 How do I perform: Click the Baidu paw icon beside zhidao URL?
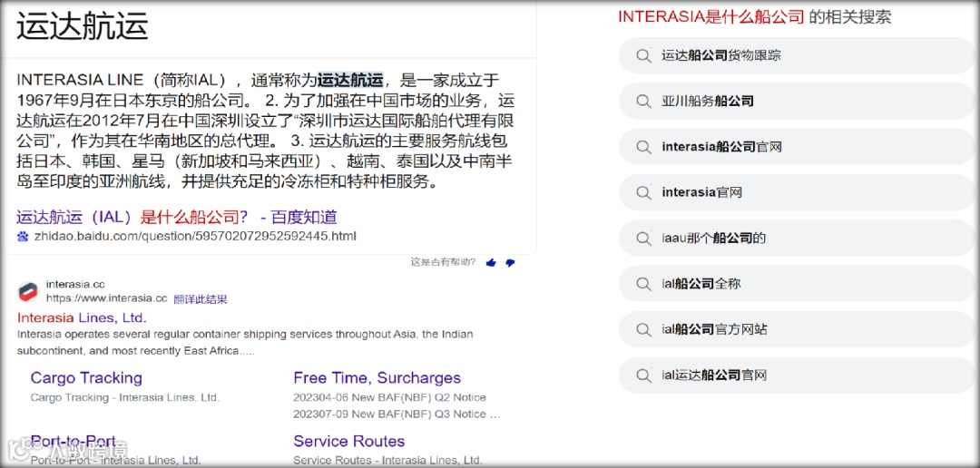23,236
